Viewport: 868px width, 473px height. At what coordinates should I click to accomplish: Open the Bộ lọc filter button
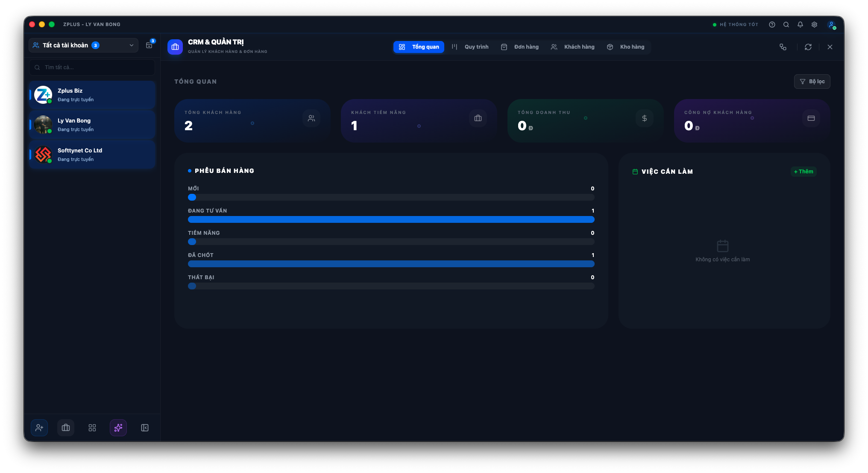[x=812, y=82]
